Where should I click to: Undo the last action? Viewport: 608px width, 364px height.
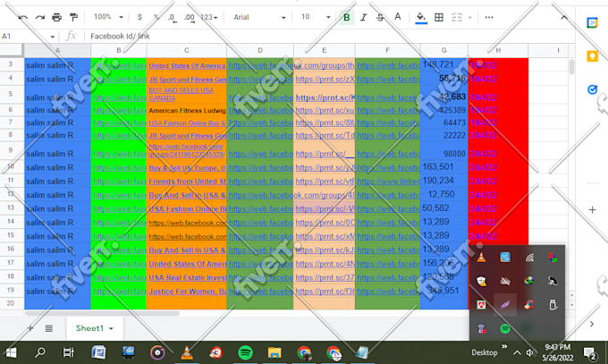point(23,17)
